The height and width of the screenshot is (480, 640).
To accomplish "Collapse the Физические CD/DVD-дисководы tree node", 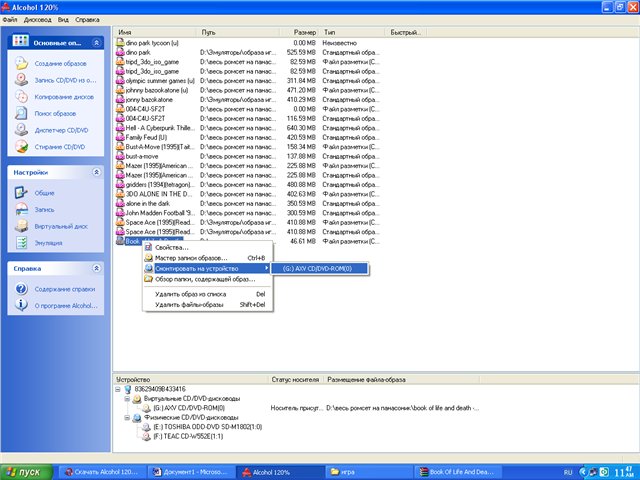I will coord(126,417).
